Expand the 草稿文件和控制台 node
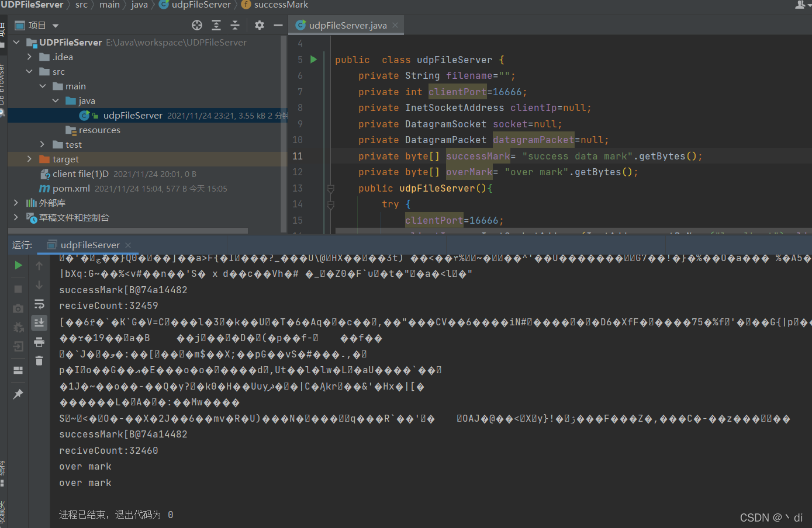 point(16,217)
